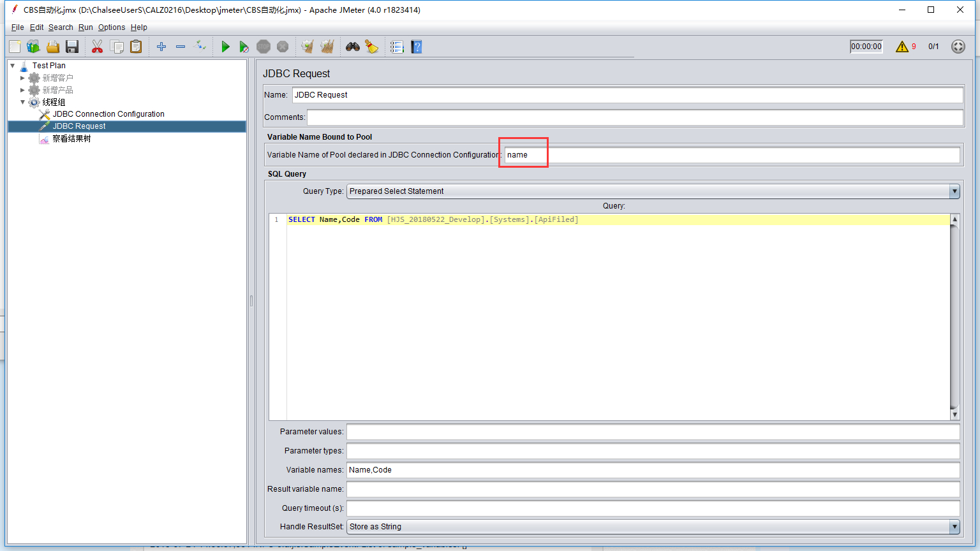Viewport: 980px width, 551px height.
Task: Open the Edit menu
Action: pos(36,27)
